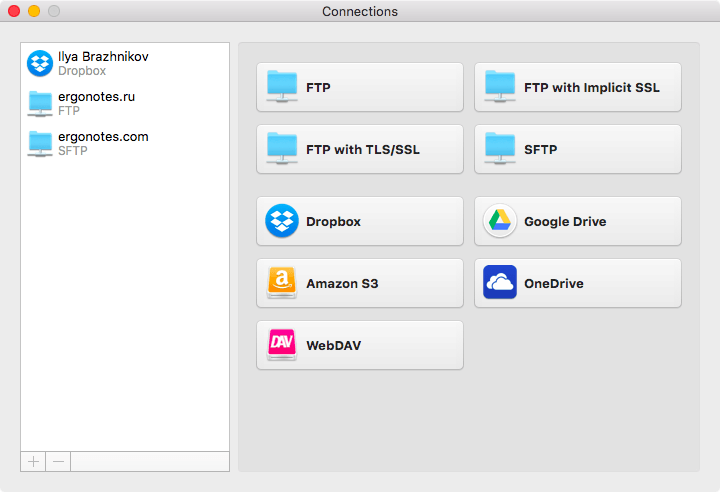
Task: Click the Amazon S3 orange icon
Action: (282, 283)
